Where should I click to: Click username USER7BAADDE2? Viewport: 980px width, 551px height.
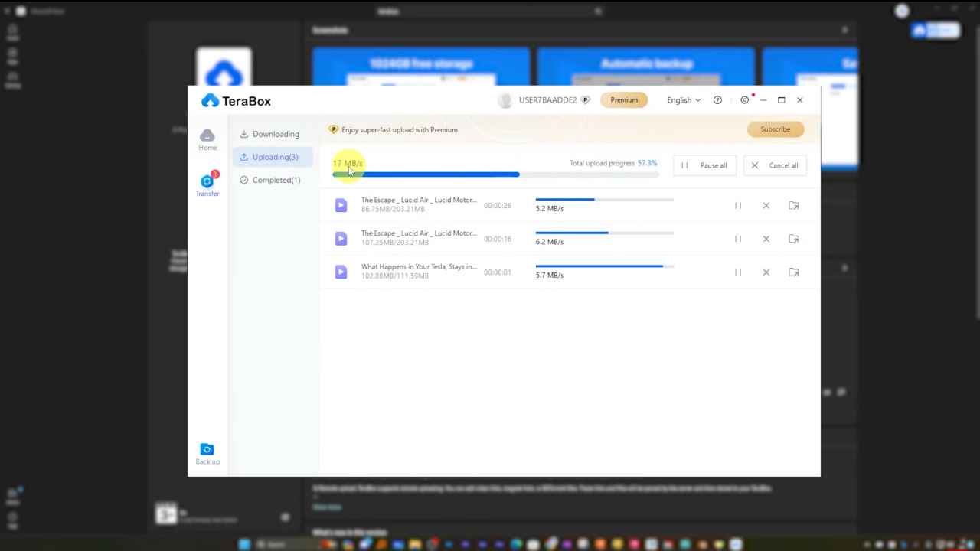547,100
